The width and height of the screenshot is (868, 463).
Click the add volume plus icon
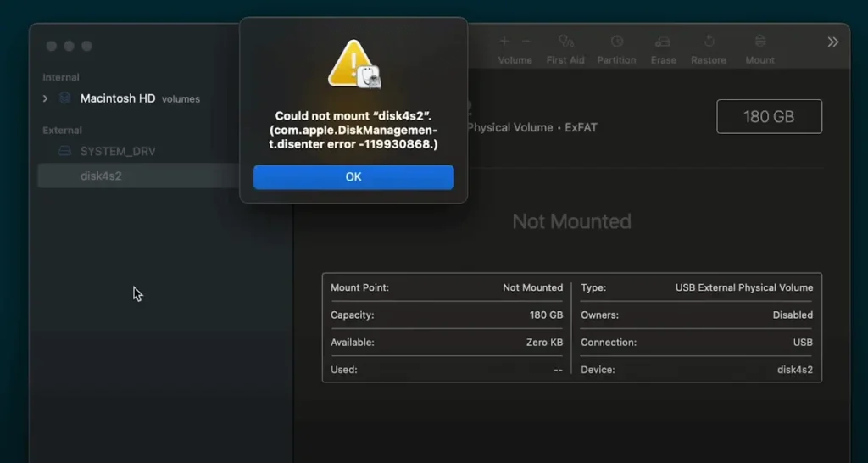point(504,42)
